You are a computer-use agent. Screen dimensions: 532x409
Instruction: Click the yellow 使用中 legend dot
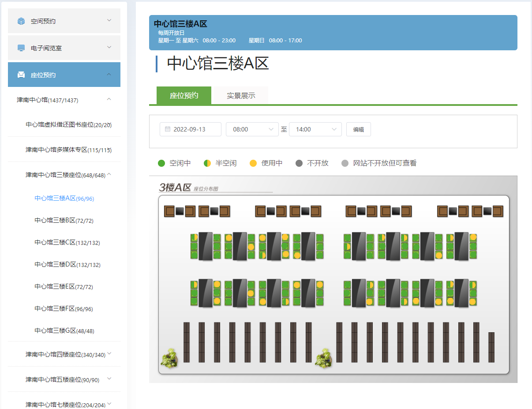coord(253,163)
